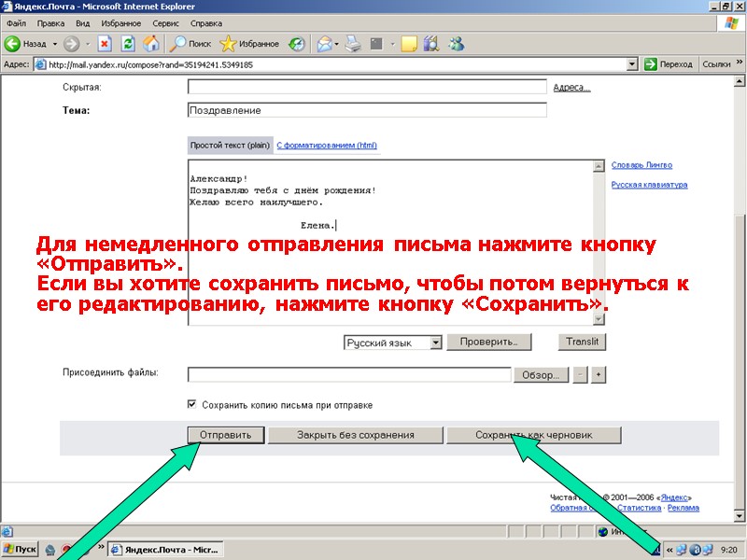The width and height of the screenshot is (747, 560).
Task: Click the page scrollbar up arrow
Action: pos(740,81)
